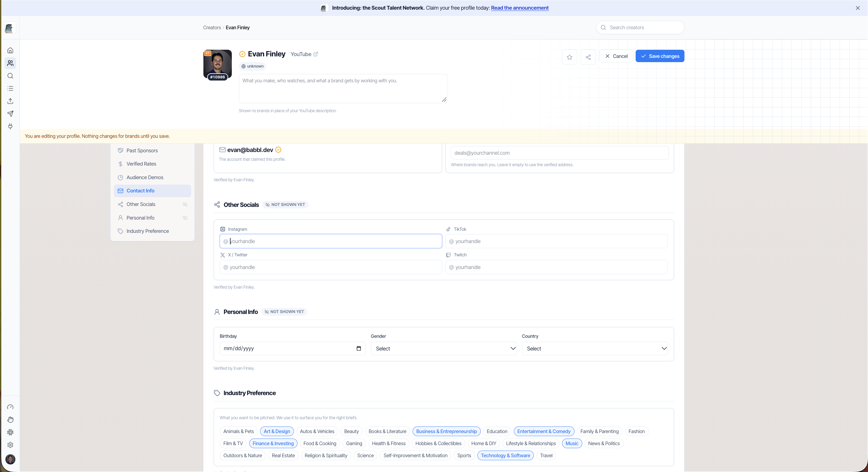Open Read the announcement link
The height and width of the screenshot is (472, 868).
(520, 8)
